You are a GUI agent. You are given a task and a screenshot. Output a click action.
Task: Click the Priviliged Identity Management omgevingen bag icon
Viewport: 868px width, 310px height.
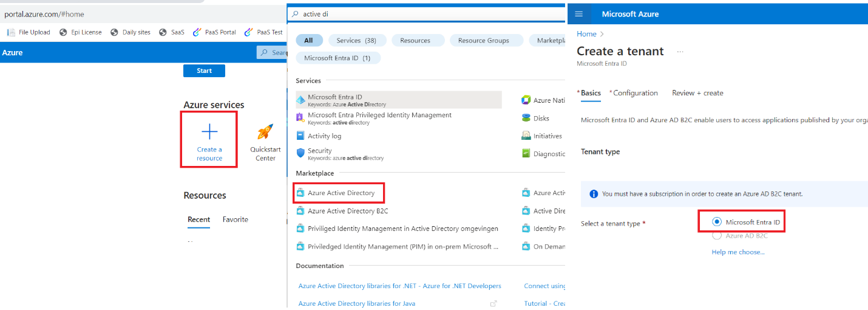click(300, 229)
